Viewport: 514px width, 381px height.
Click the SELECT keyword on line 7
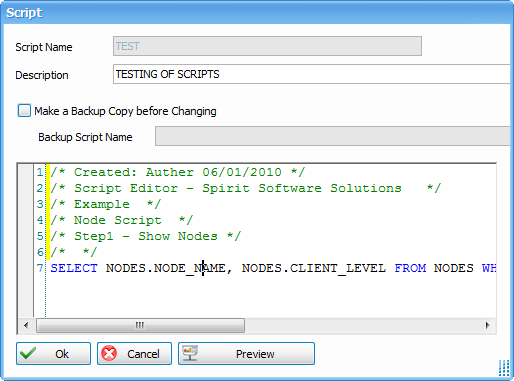[x=74, y=268]
